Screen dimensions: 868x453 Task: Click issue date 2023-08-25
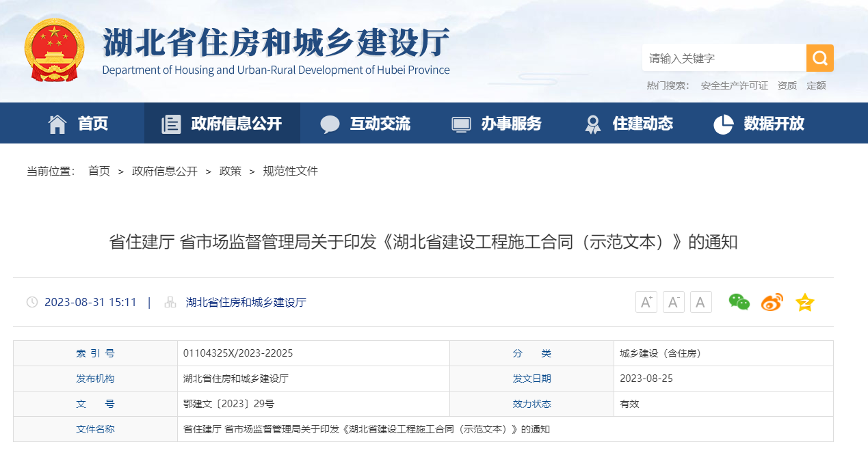coord(646,379)
